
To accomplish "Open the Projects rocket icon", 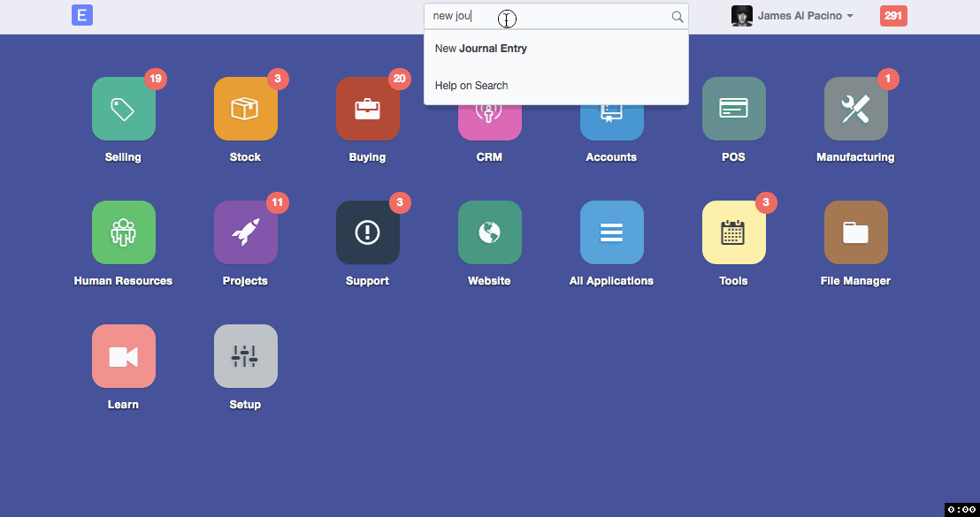I will [x=246, y=232].
